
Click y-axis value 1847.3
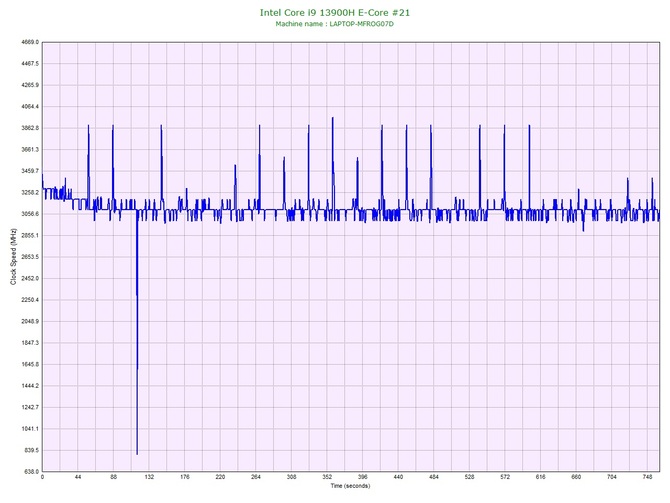30,343
